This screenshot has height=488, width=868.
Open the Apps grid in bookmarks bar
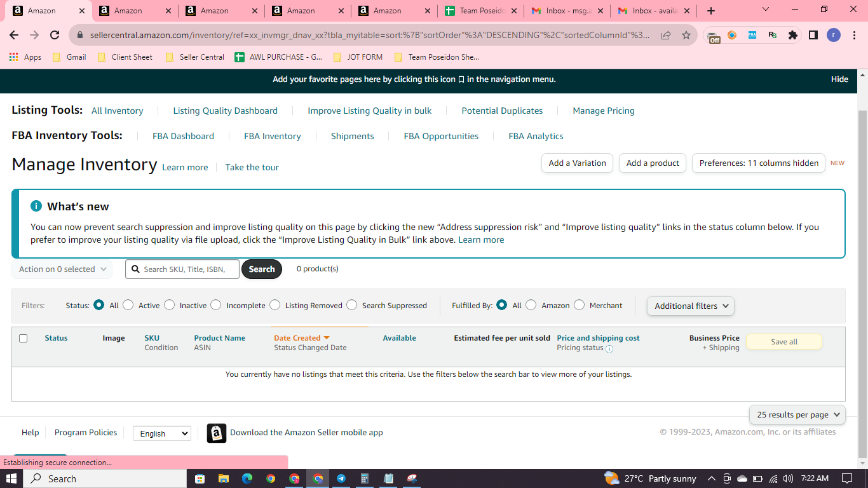(x=25, y=57)
